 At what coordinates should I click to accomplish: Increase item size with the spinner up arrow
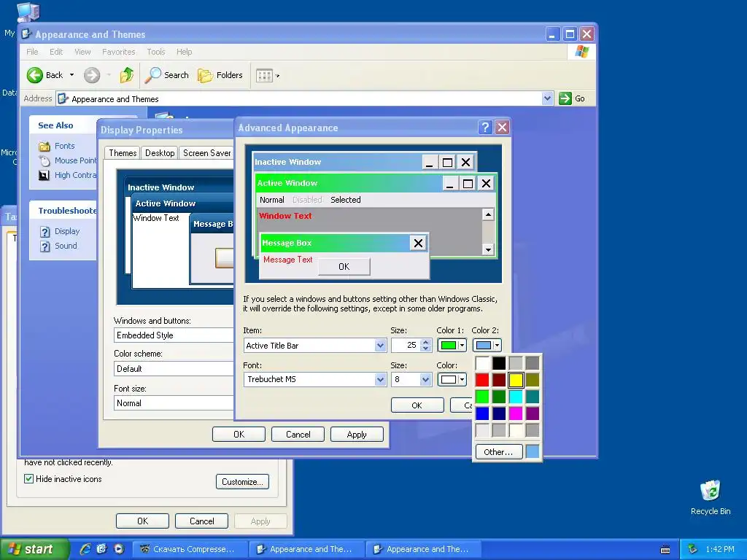pyautogui.click(x=426, y=342)
